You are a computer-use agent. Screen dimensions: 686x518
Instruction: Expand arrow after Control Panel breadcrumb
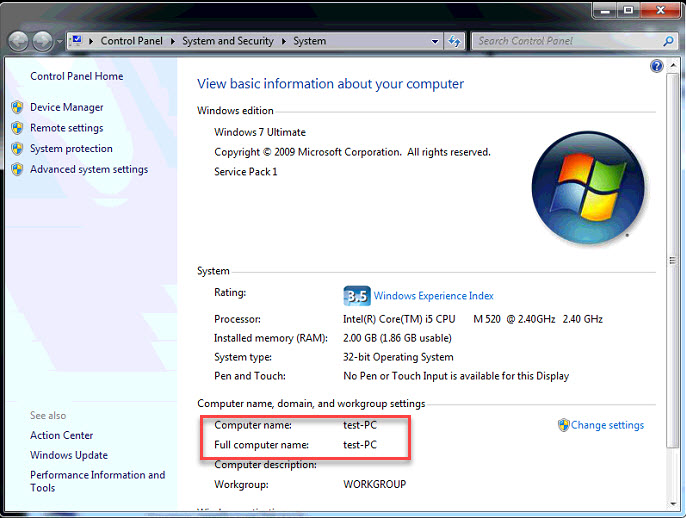[x=173, y=41]
